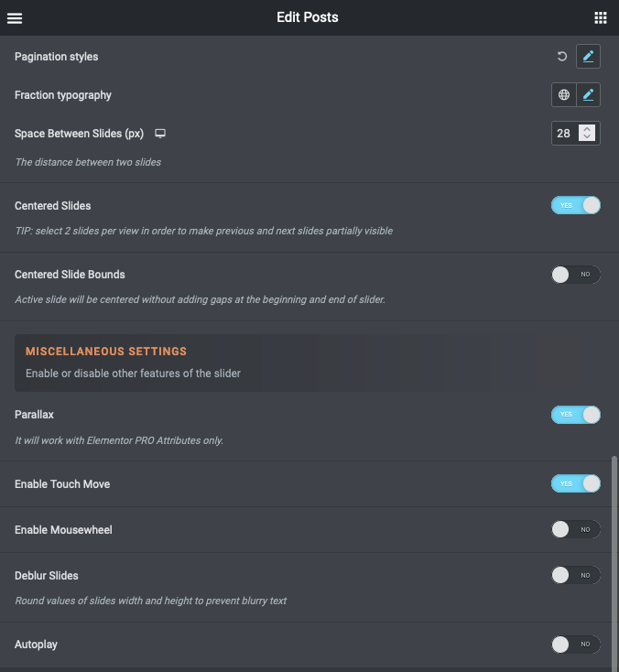Enable Deblur Slides
The image size is (619, 672).
576,575
